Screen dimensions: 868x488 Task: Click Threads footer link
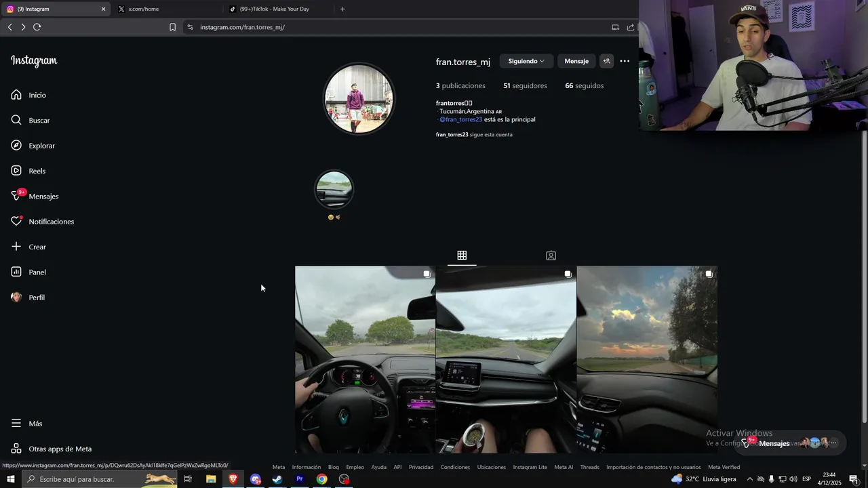(x=589, y=467)
